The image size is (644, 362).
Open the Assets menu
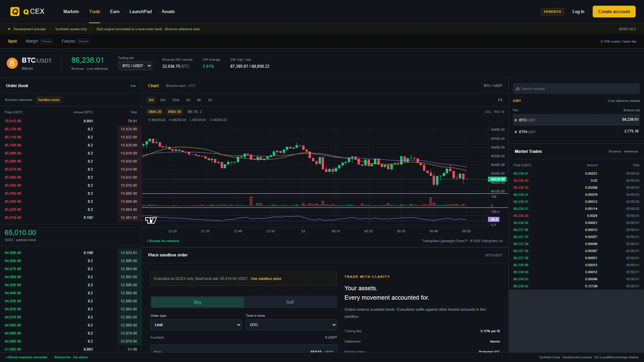tap(168, 11)
